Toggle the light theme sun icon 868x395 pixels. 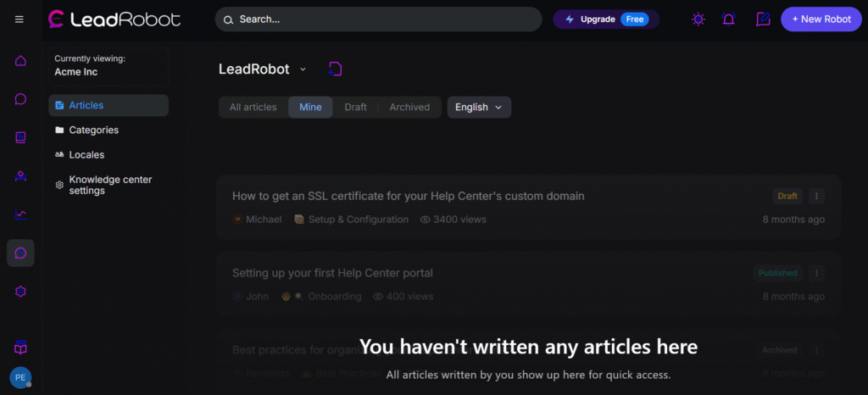[698, 19]
